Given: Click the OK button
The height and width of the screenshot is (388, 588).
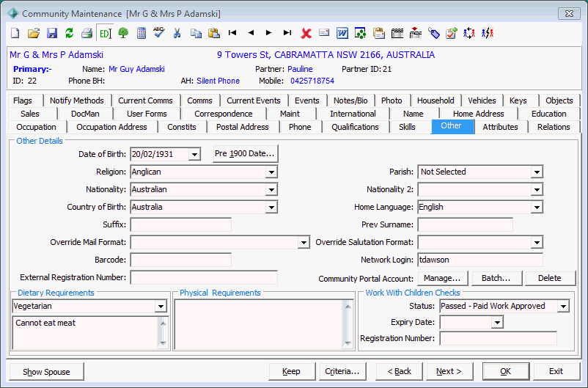Looking at the screenshot, I should (505, 371).
